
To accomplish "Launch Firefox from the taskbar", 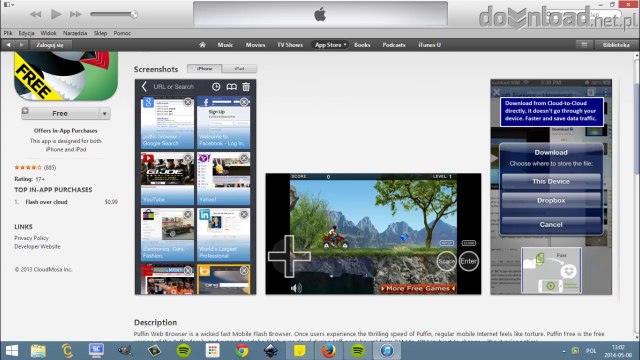I will click(x=329, y=351).
